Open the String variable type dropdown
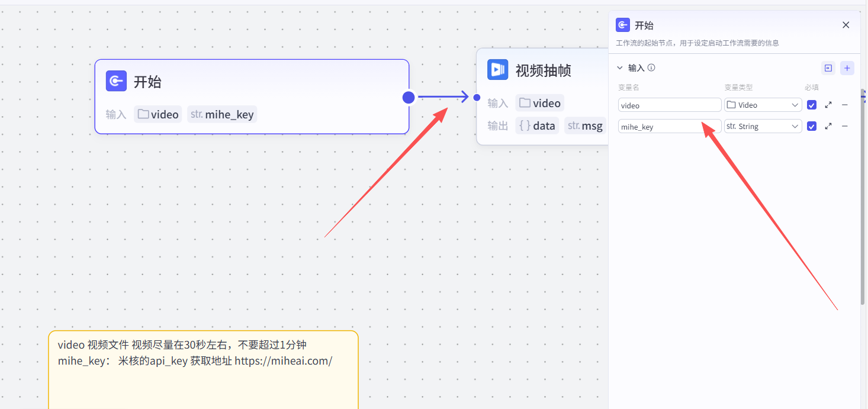Viewport: 868px width, 409px height. (763, 127)
